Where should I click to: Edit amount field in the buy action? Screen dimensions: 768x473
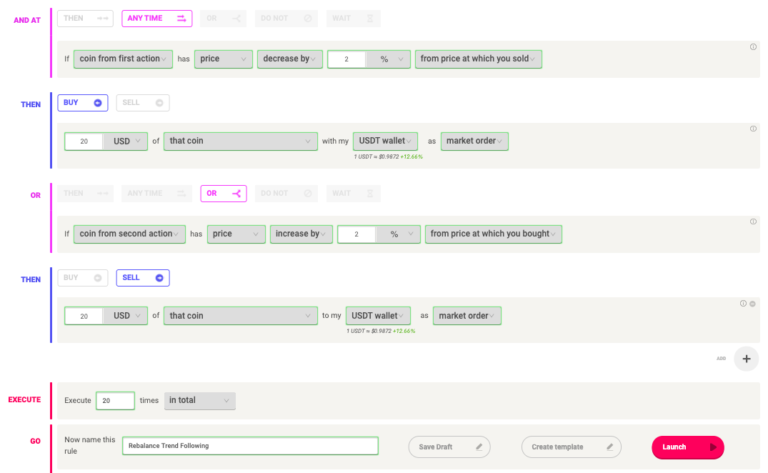[84, 142]
